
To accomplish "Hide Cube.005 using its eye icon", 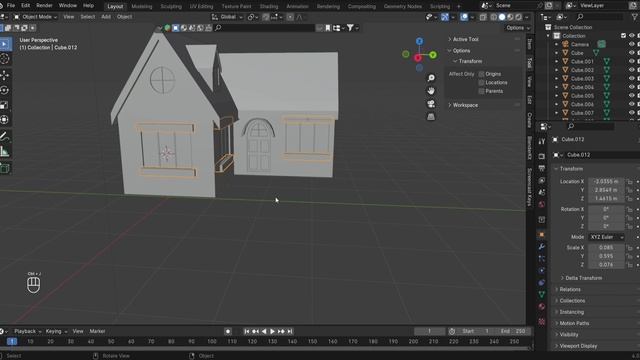I will click(x=631, y=96).
